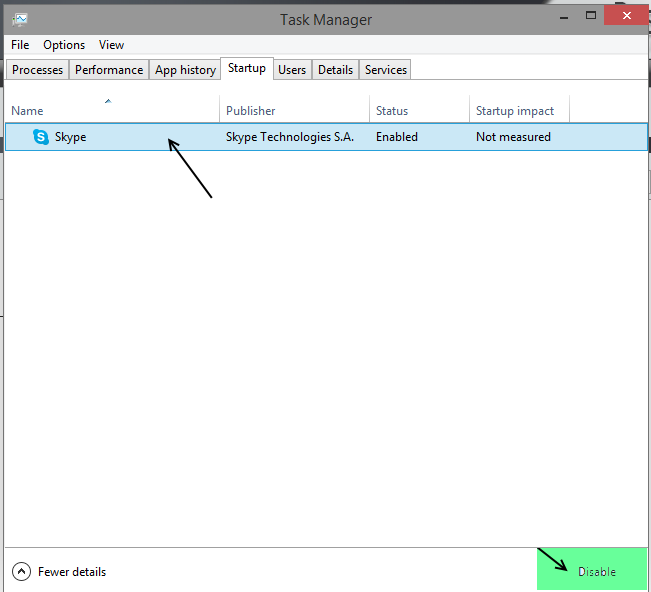Switch to the Performance tab
Viewport: 651px width, 592px height.
coord(109,70)
